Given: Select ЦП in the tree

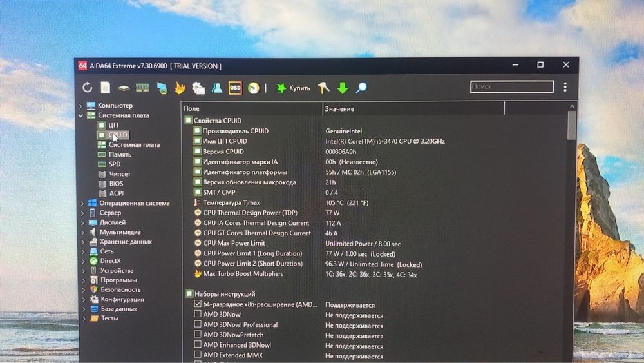Looking at the screenshot, I should pyautogui.click(x=113, y=125).
